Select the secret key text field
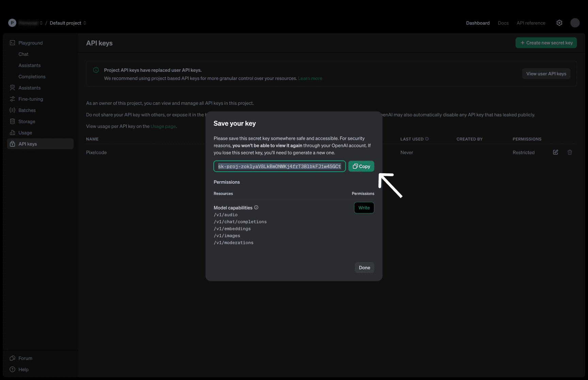This screenshot has width=588, height=380. point(279,166)
